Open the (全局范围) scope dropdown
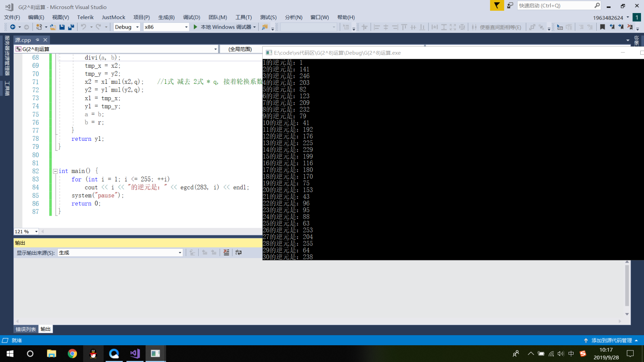The height and width of the screenshot is (362, 644). tap(241, 49)
